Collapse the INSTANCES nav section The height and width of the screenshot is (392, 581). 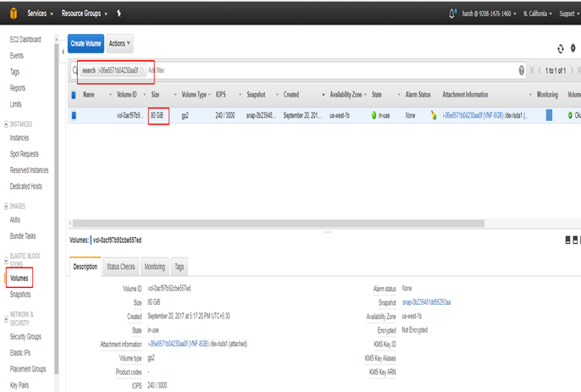6,124
